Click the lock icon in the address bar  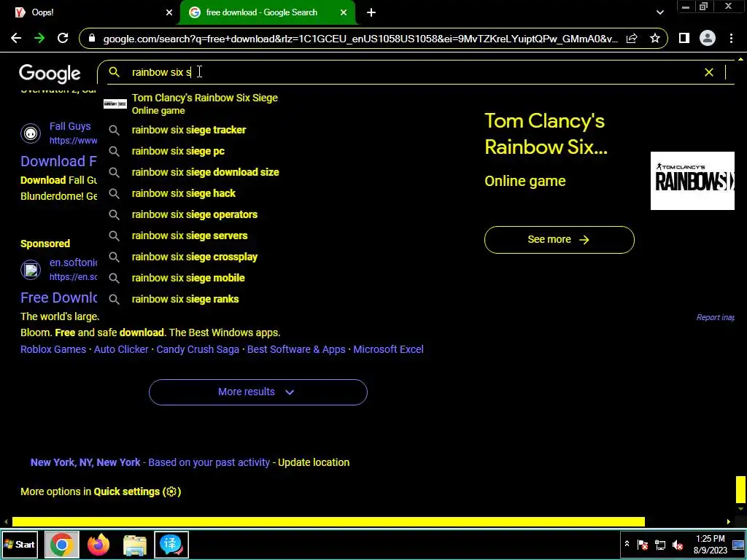click(x=93, y=39)
